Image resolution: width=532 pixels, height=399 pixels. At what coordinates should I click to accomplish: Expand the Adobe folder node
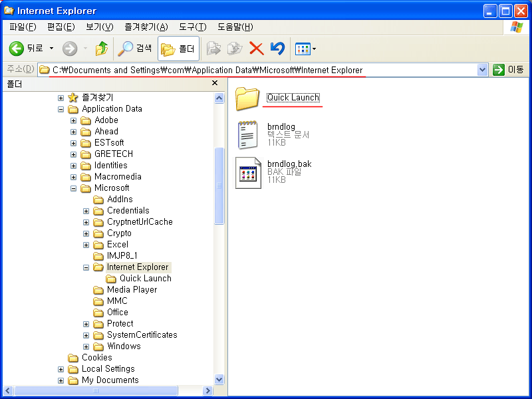73,121
